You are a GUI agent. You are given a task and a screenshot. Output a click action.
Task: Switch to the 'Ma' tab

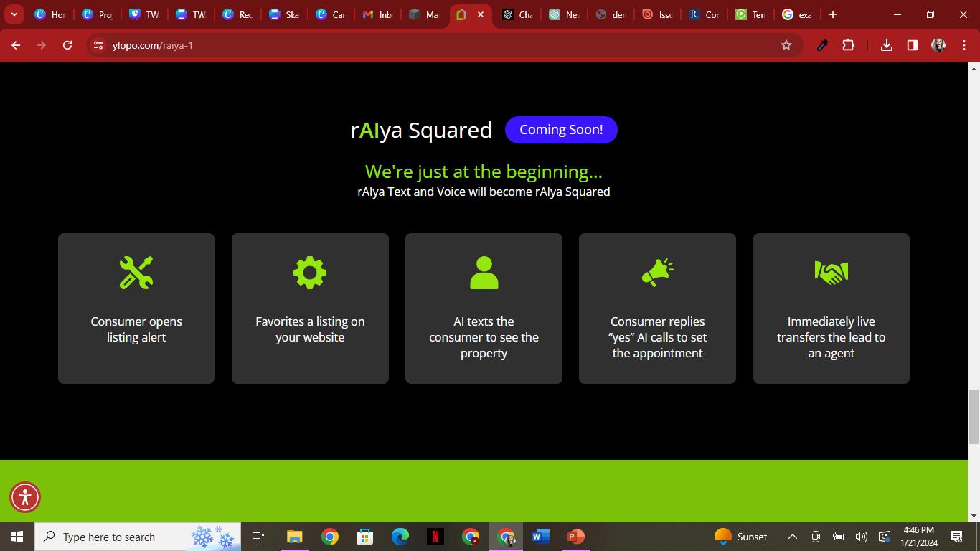tap(424, 14)
